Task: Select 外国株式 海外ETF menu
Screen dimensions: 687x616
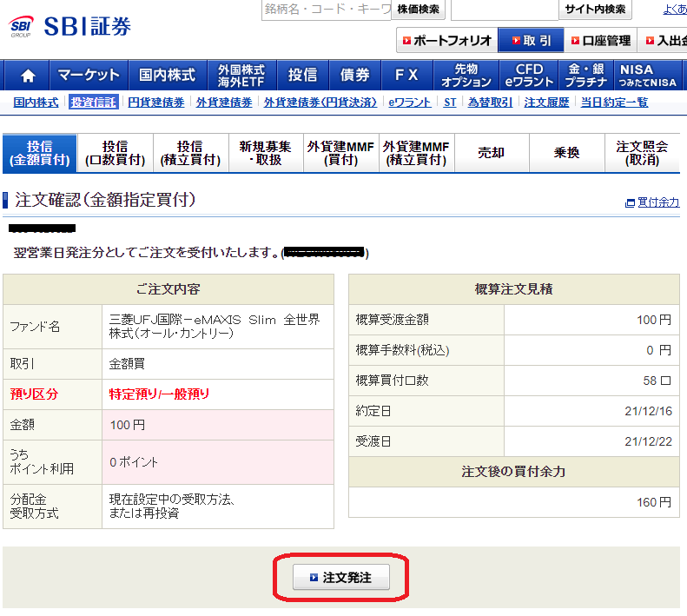Action: coord(241,76)
